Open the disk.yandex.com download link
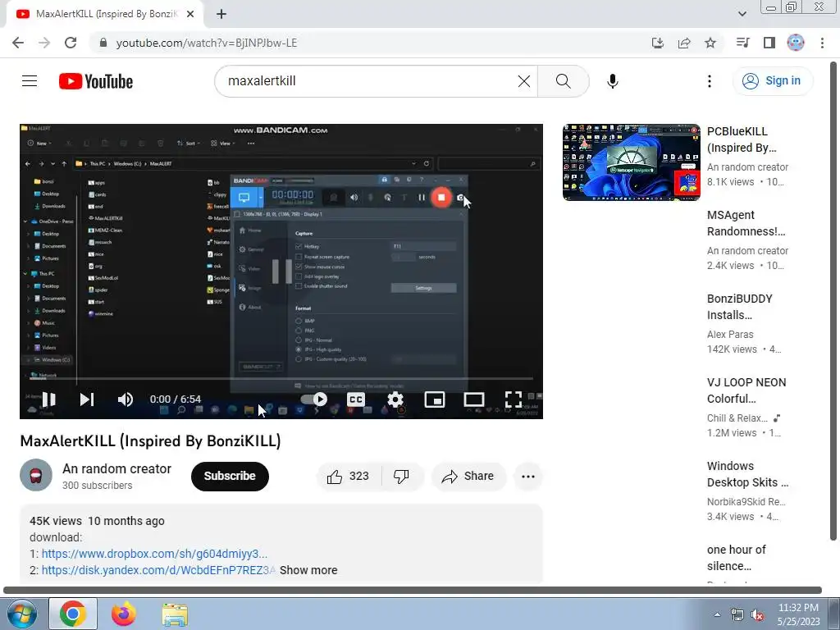840x630 pixels. pos(158,570)
